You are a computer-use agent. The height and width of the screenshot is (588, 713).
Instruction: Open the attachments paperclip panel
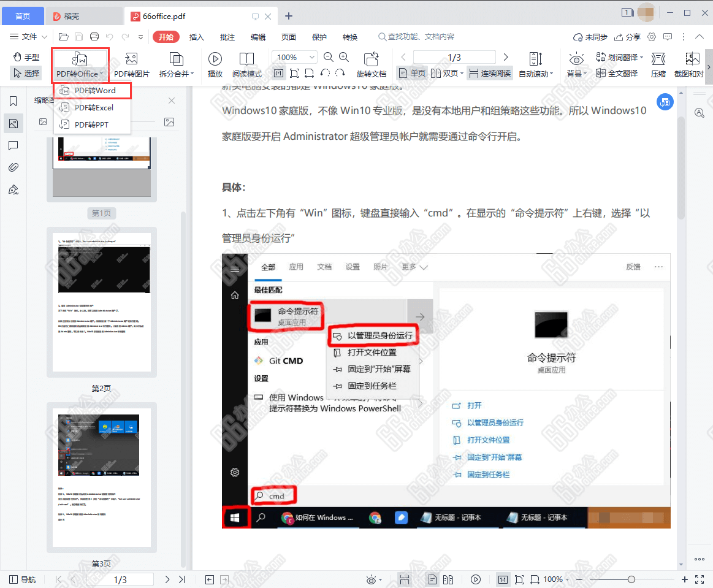pyautogui.click(x=13, y=167)
